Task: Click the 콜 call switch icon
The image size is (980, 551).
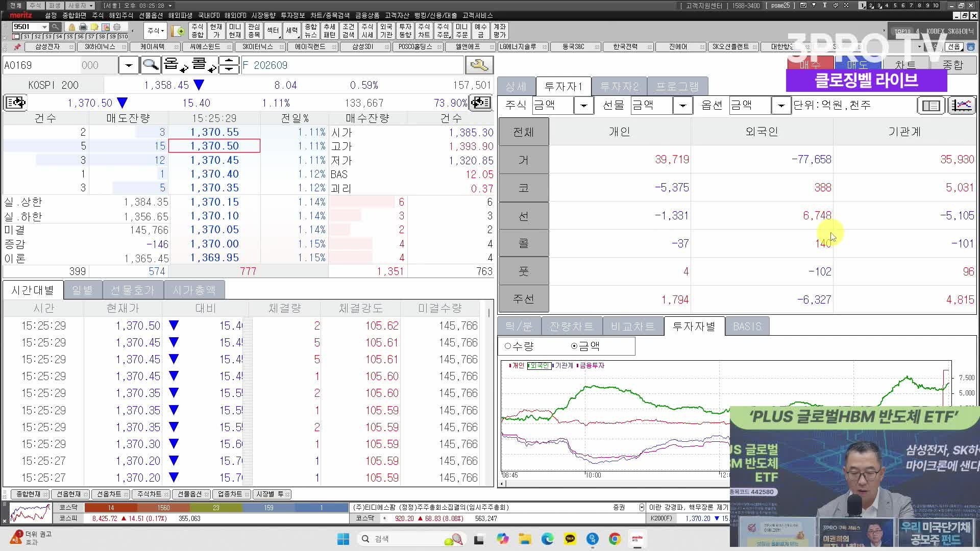Action: pos(204,65)
